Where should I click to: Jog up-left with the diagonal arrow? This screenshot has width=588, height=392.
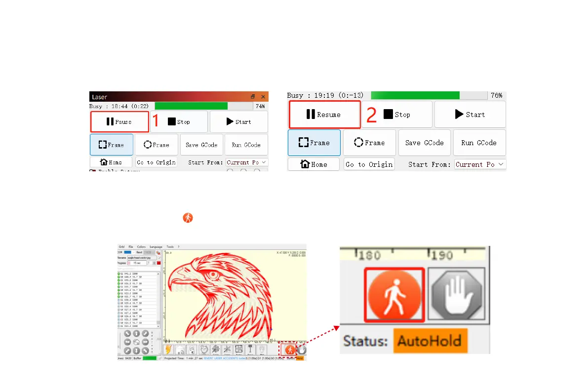pos(127,333)
